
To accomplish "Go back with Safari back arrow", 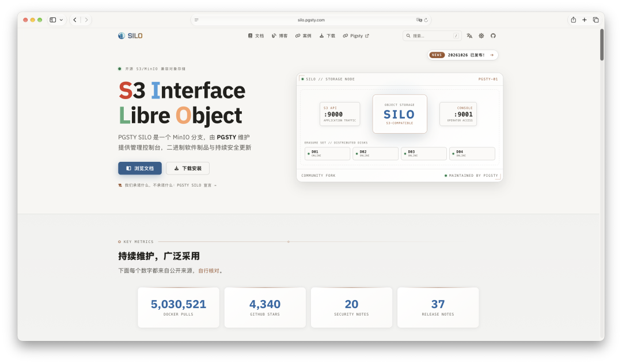I will coord(75,20).
